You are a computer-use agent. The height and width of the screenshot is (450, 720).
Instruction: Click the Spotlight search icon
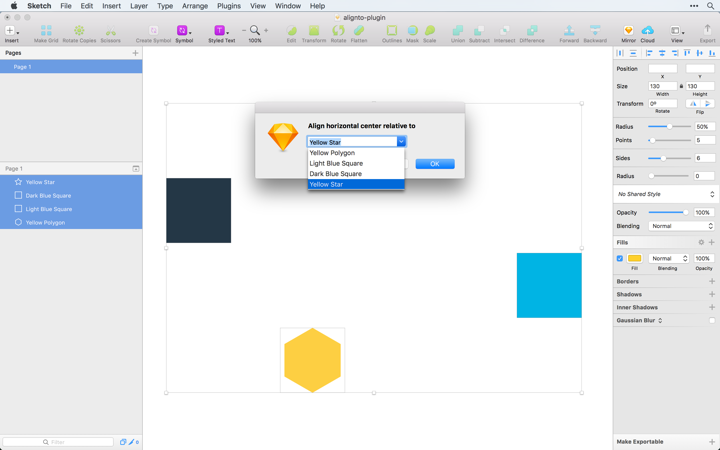click(710, 6)
